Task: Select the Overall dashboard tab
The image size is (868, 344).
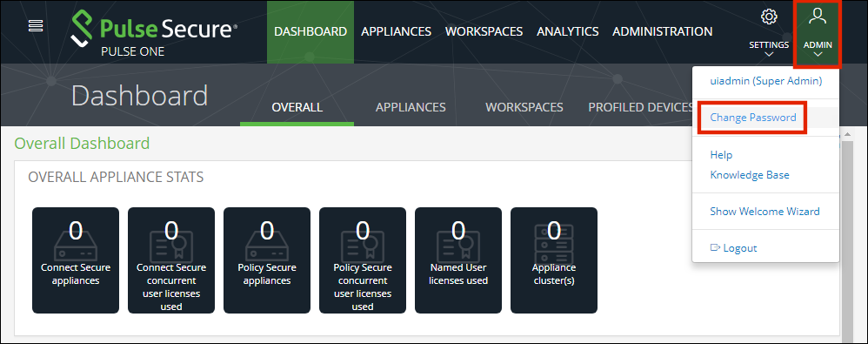Action: 297,107
